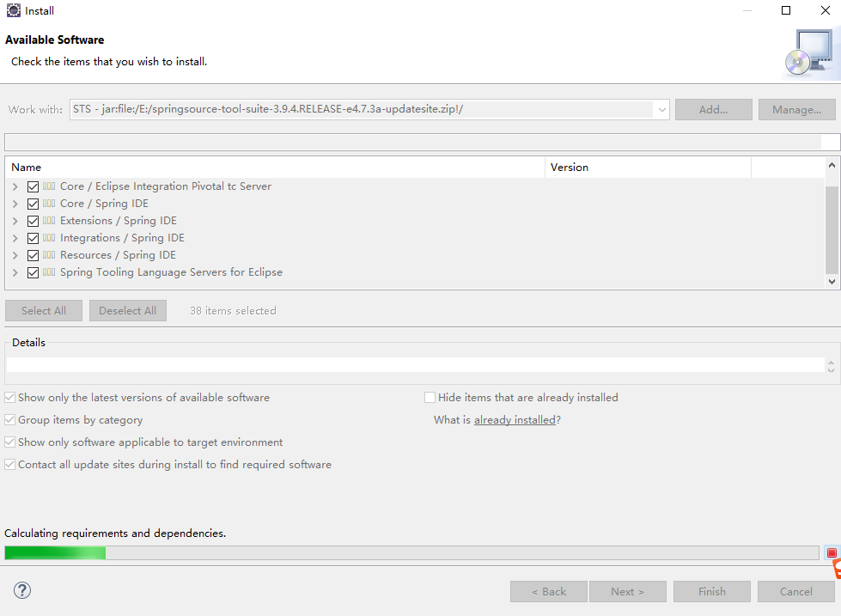
Task: Expand the Resources / Spring IDE category
Action: coord(15,255)
